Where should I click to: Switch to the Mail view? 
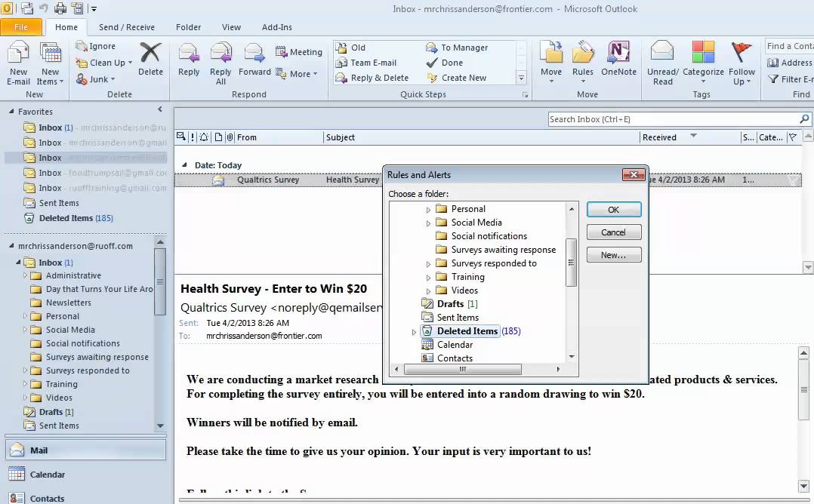tap(85, 450)
